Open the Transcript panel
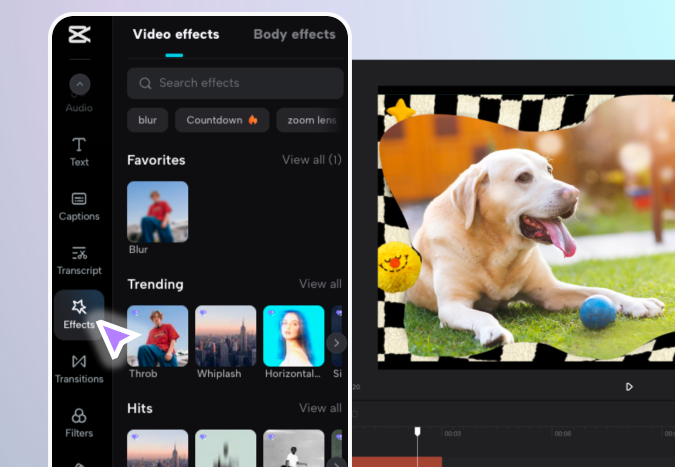The height and width of the screenshot is (467, 675). [x=79, y=261]
